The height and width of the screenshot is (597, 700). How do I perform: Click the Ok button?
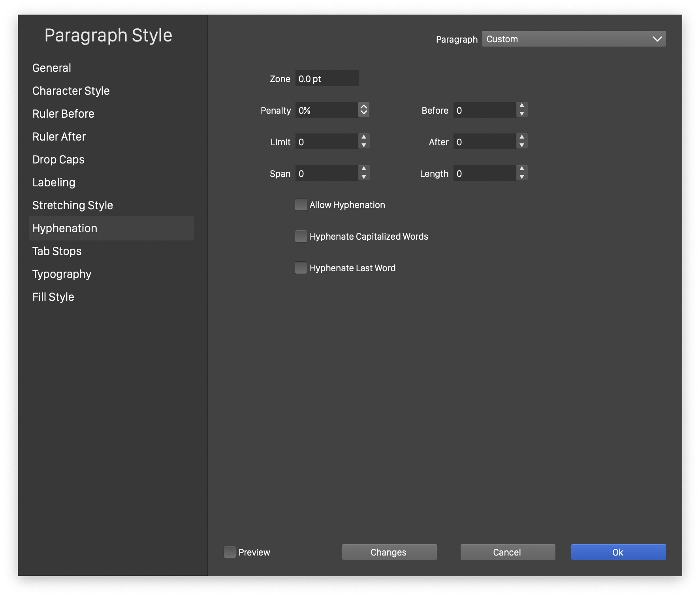point(618,552)
